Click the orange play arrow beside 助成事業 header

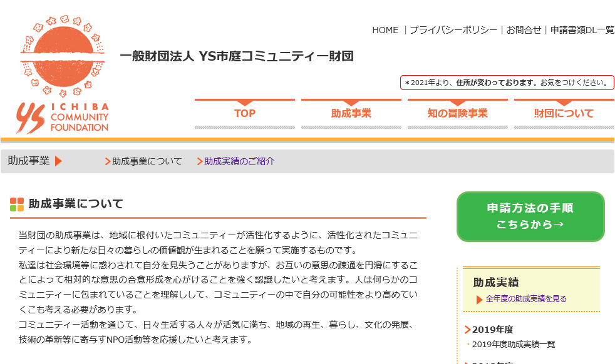tap(58, 160)
